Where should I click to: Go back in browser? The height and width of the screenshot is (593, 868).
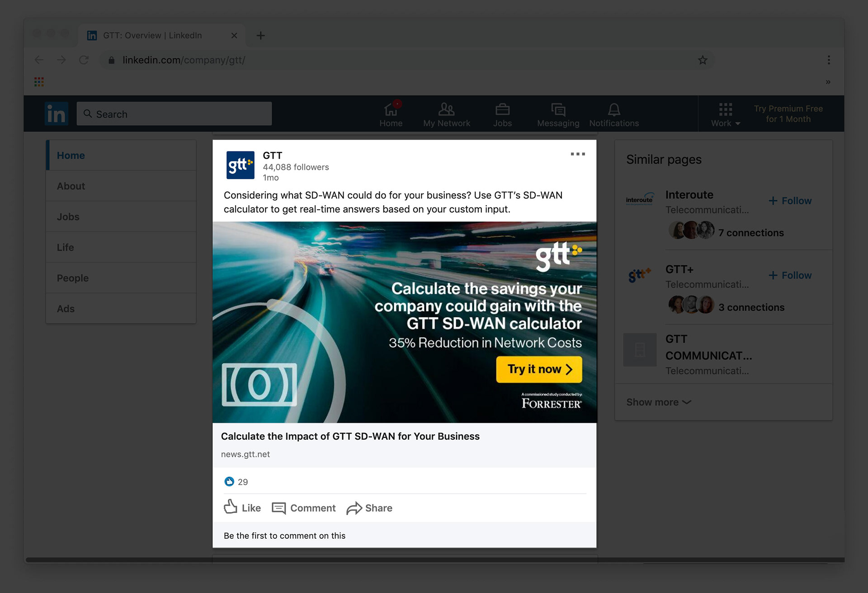[x=39, y=60]
